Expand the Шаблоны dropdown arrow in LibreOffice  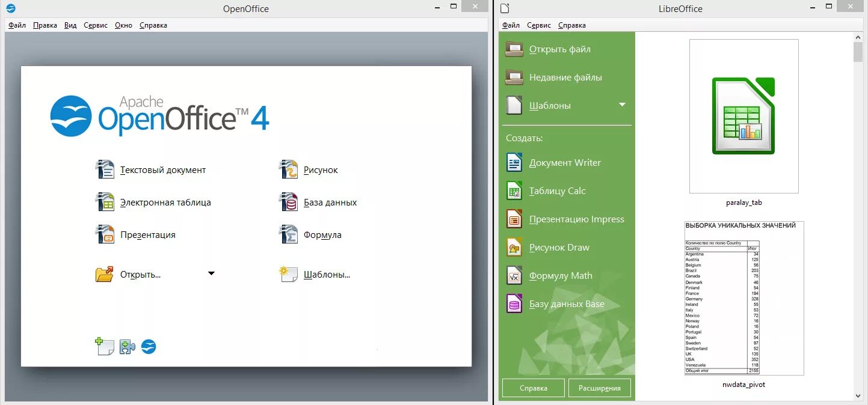coord(623,105)
